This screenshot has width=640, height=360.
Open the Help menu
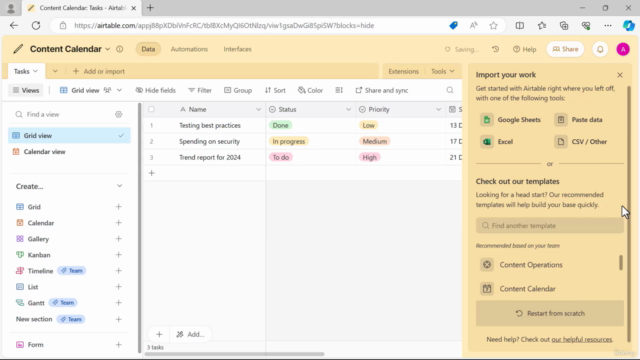(524, 49)
